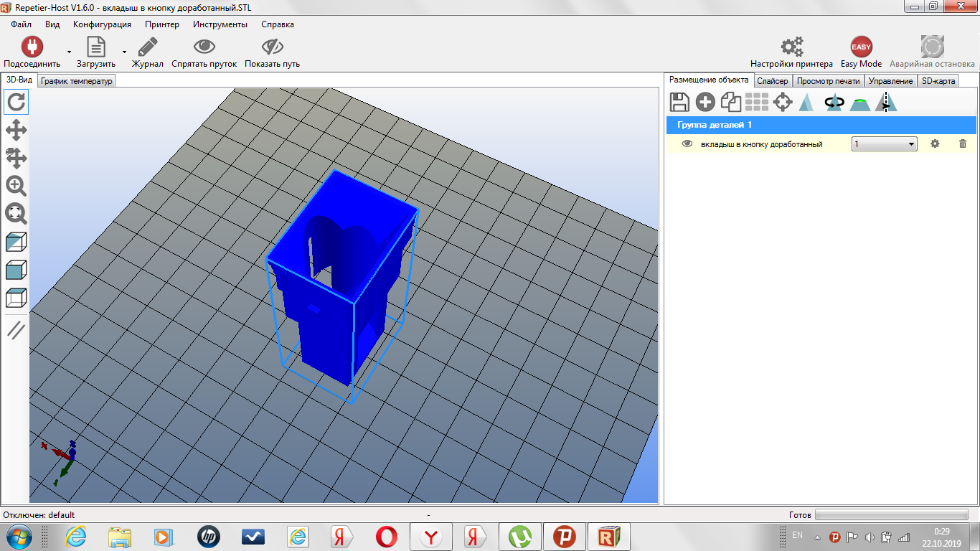Click the Отключен: default status text
Screen dimensions: 980x551
tap(39, 515)
